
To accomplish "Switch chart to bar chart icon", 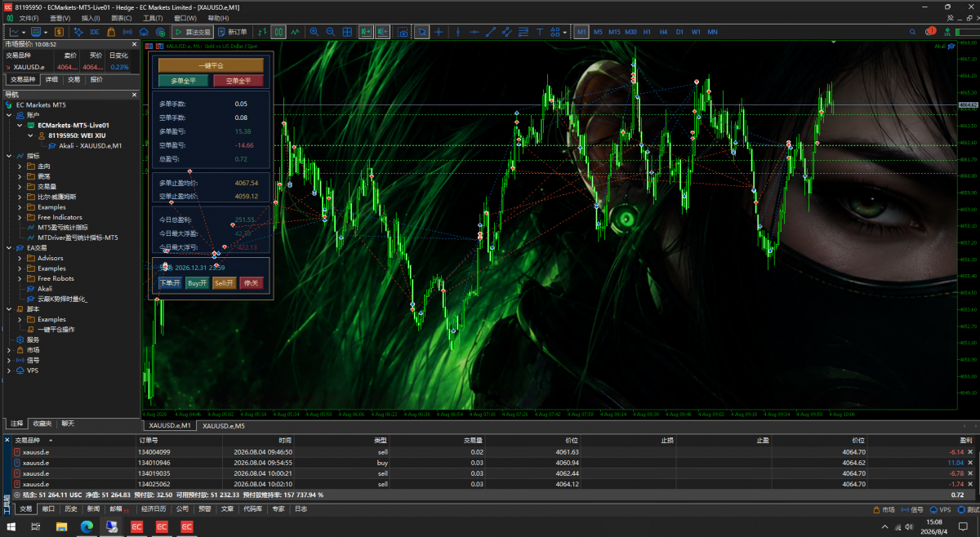I will pos(262,32).
